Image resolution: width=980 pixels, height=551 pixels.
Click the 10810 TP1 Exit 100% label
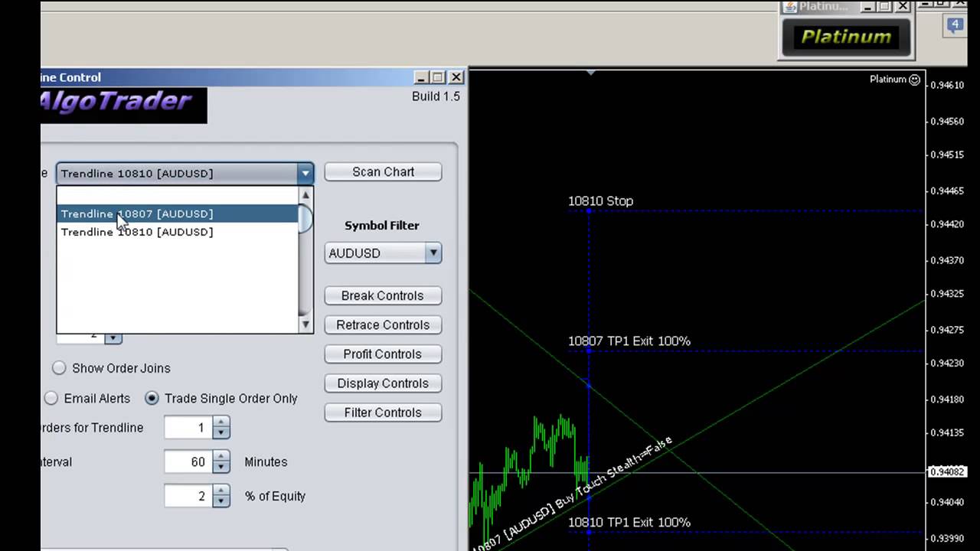click(x=629, y=523)
